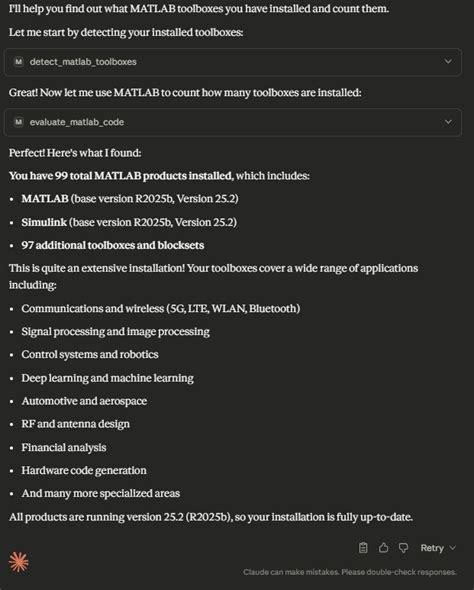Viewport: 474px width, 590px height.
Task: Copy the response with the clipboard icon
Action: click(x=363, y=548)
